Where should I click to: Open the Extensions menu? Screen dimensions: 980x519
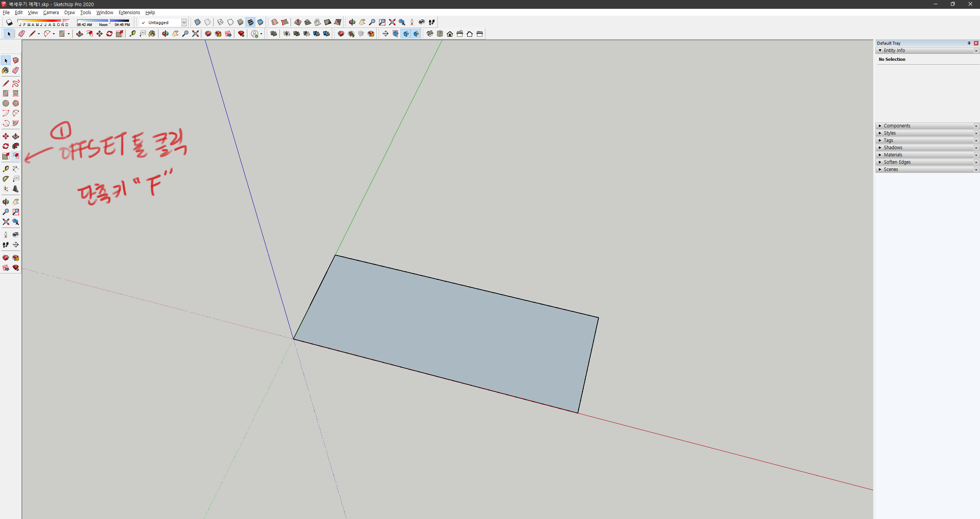tap(129, 12)
